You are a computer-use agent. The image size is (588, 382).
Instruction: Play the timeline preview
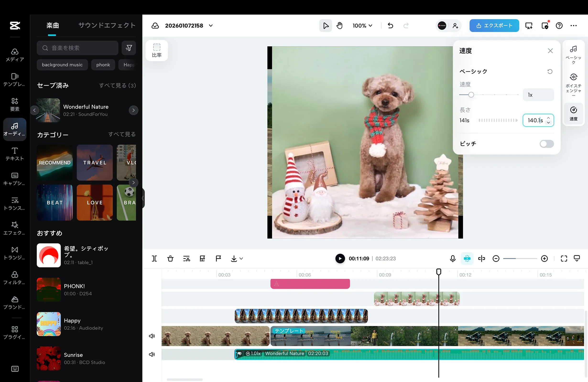(340, 258)
